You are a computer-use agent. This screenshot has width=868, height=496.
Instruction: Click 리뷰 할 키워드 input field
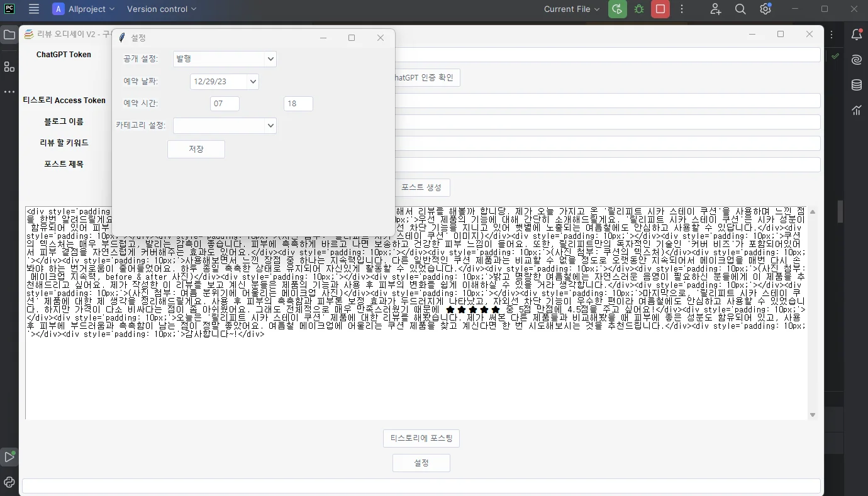point(608,143)
